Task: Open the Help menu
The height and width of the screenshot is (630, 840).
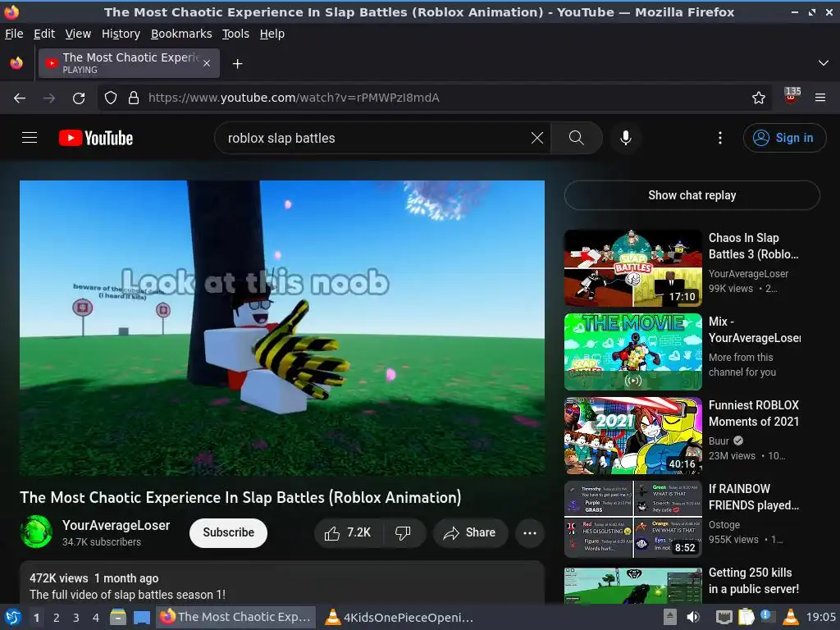Action: tap(272, 34)
